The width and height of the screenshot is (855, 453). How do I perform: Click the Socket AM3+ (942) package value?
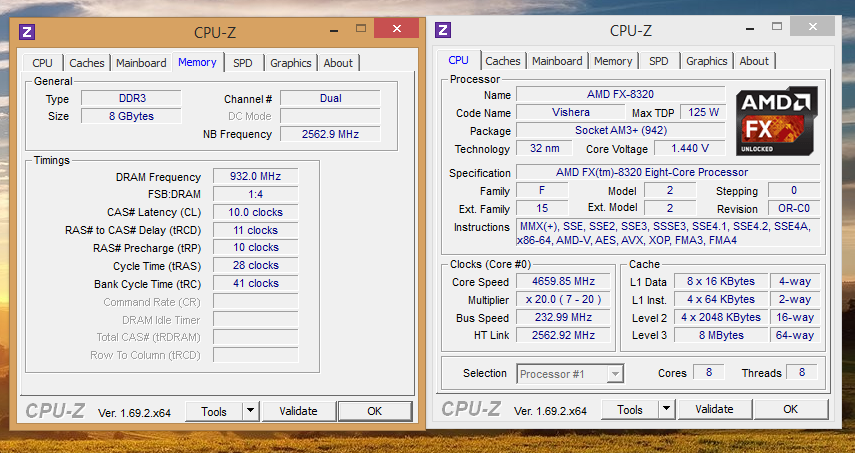[621, 130]
